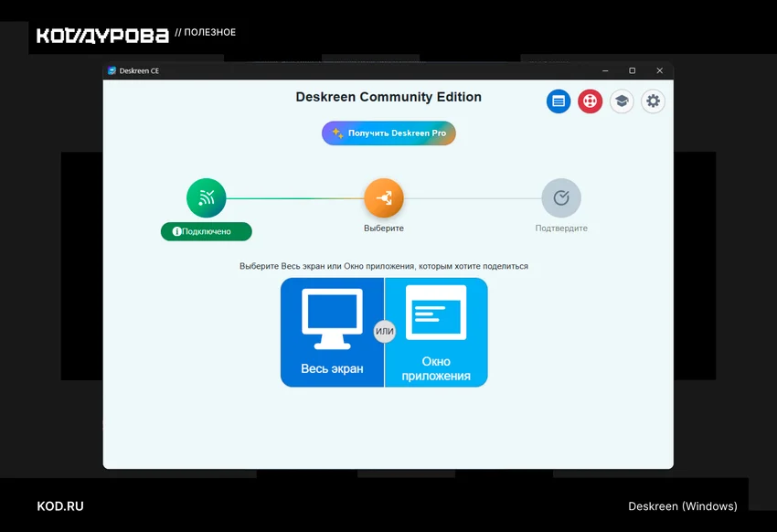The image size is (777, 532).
Task: Open the graduation cap tutorial icon
Action: (622, 101)
